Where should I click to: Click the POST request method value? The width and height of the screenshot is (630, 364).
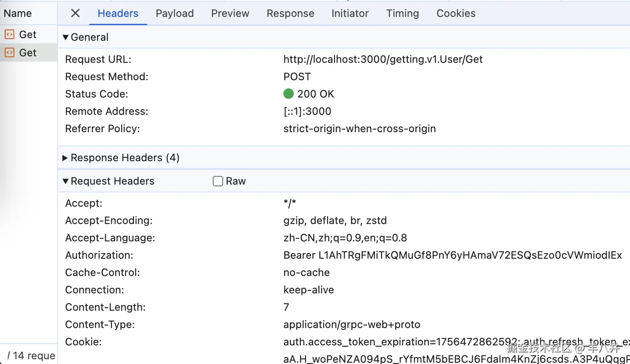pyautogui.click(x=297, y=77)
